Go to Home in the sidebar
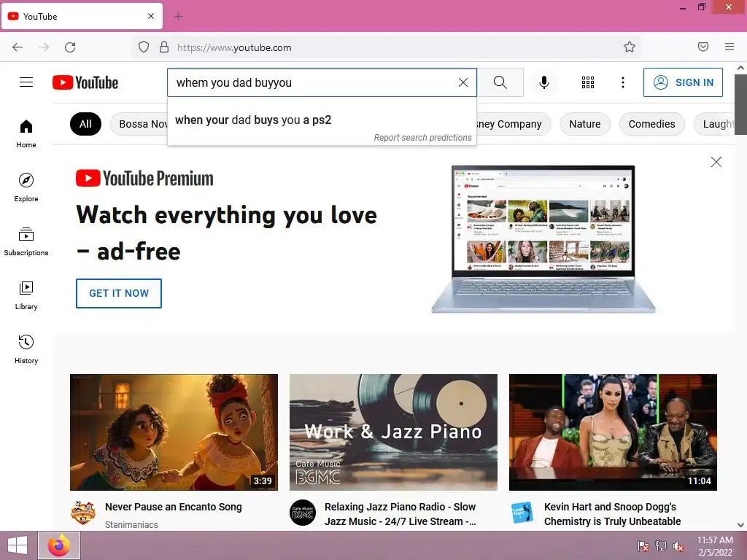 [x=26, y=134]
